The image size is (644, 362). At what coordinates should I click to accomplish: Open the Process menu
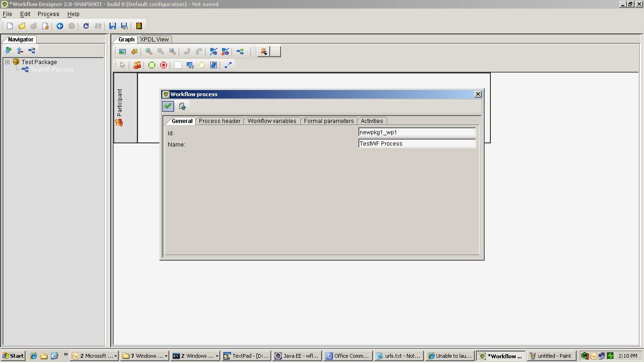pos(48,14)
